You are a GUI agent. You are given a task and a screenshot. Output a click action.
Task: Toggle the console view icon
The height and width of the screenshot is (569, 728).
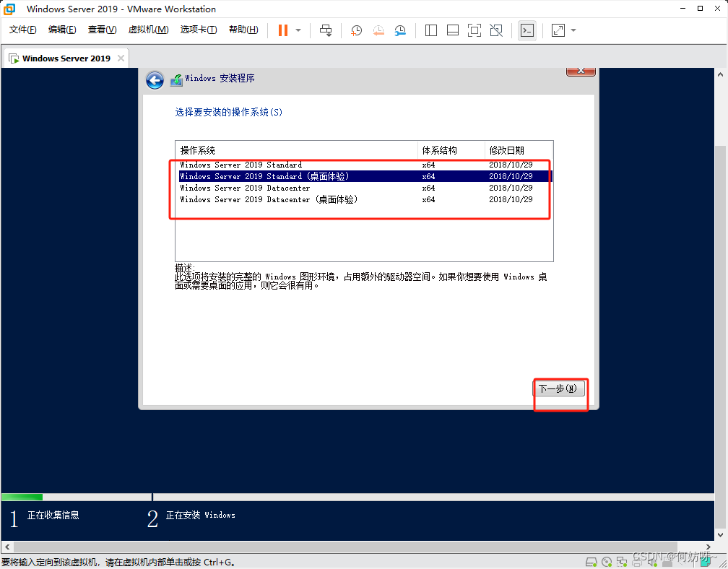pyautogui.click(x=527, y=30)
